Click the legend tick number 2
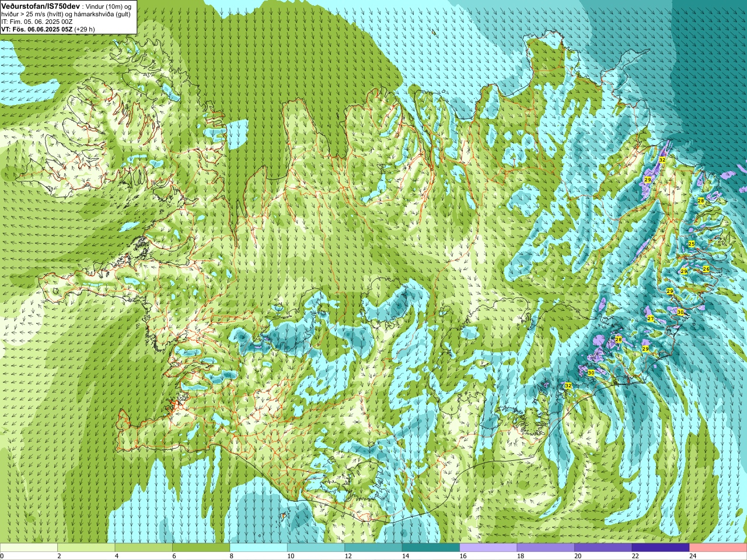This screenshot has height=560, width=747. tap(59, 556)
